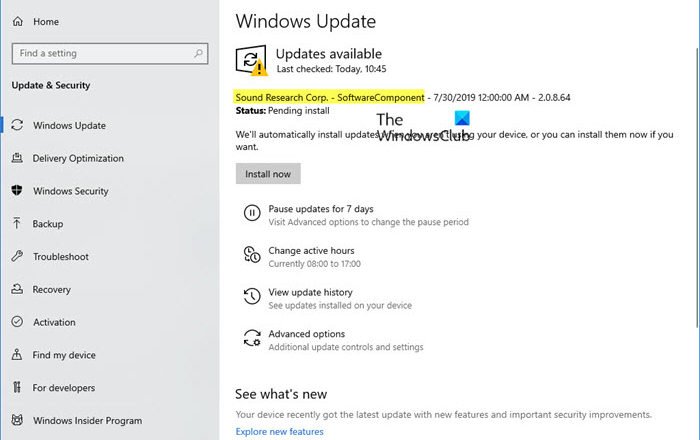Click the change active hours clock icon
Image resolution: width=700 pixels, height=440 pixels.
250,256
